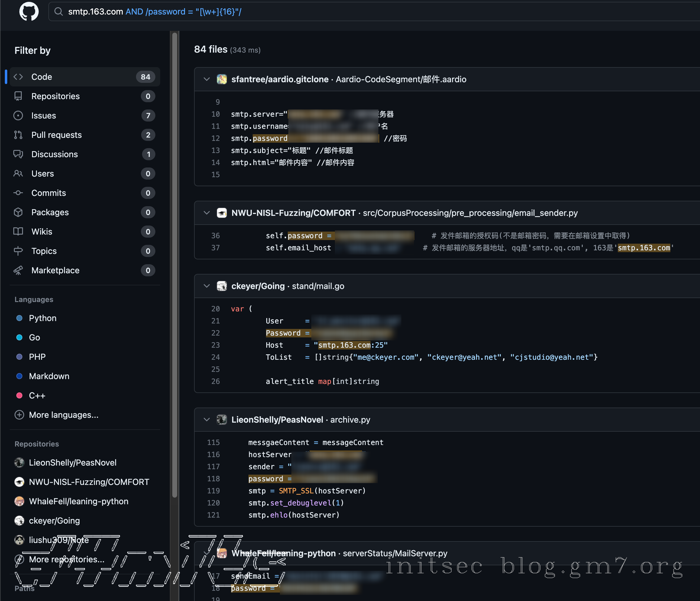
Task: Filter results by Python language
Action: [42, 318]
